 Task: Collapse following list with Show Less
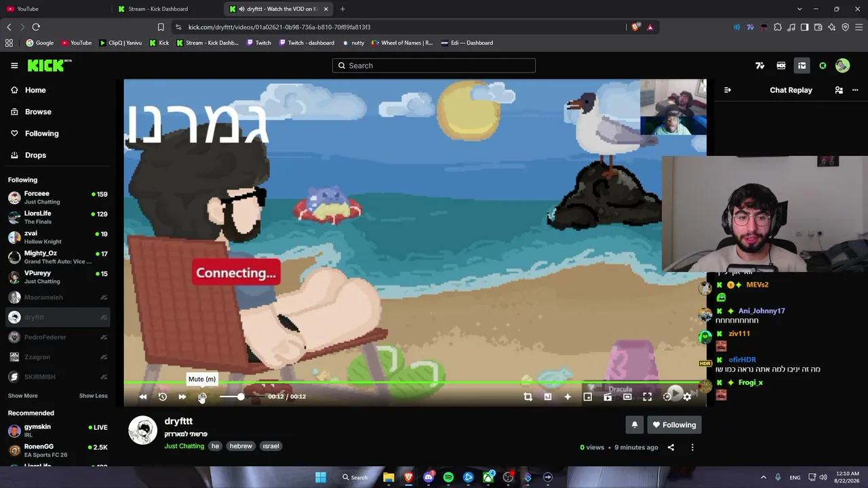pyautogui.click(x=93, y=396)
